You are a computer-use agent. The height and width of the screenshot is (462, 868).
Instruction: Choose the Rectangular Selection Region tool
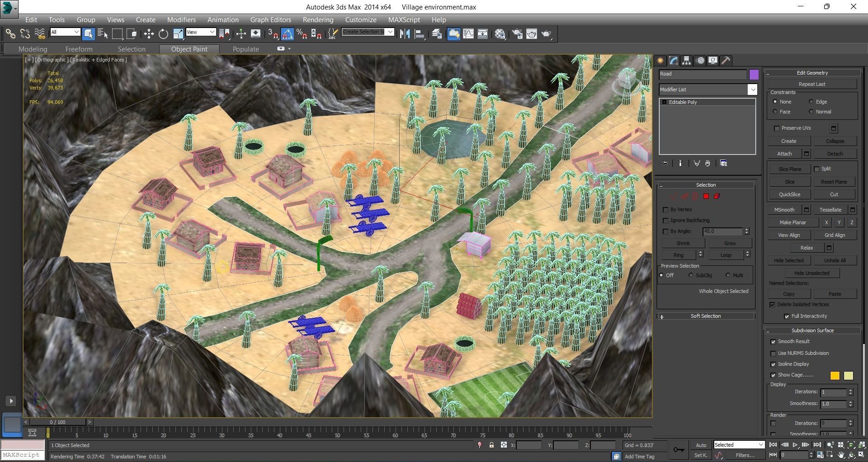click(x=117, y=34)
